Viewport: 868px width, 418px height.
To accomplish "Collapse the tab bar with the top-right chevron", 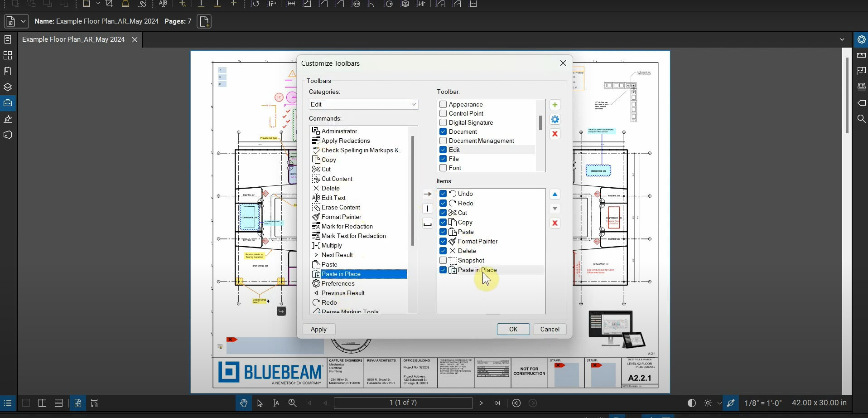I will pos(842,39).
